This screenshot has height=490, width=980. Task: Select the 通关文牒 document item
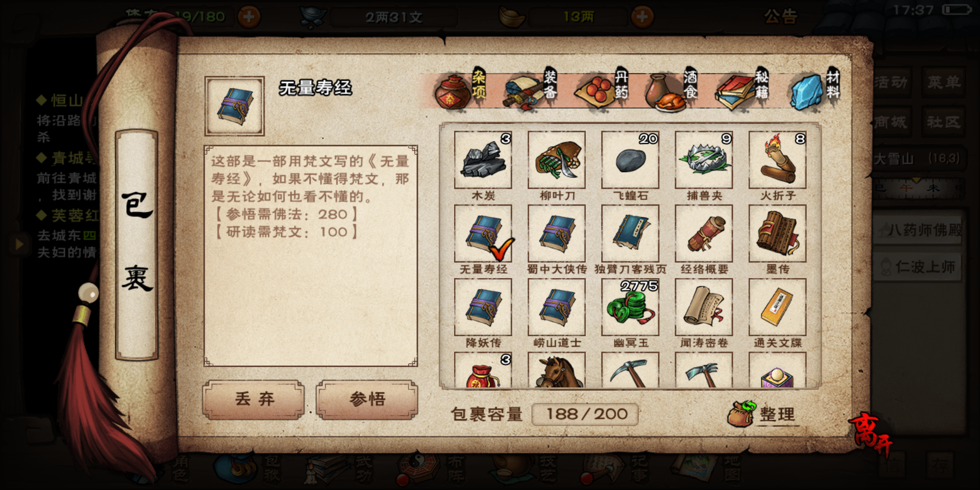[x=777, y=307]
